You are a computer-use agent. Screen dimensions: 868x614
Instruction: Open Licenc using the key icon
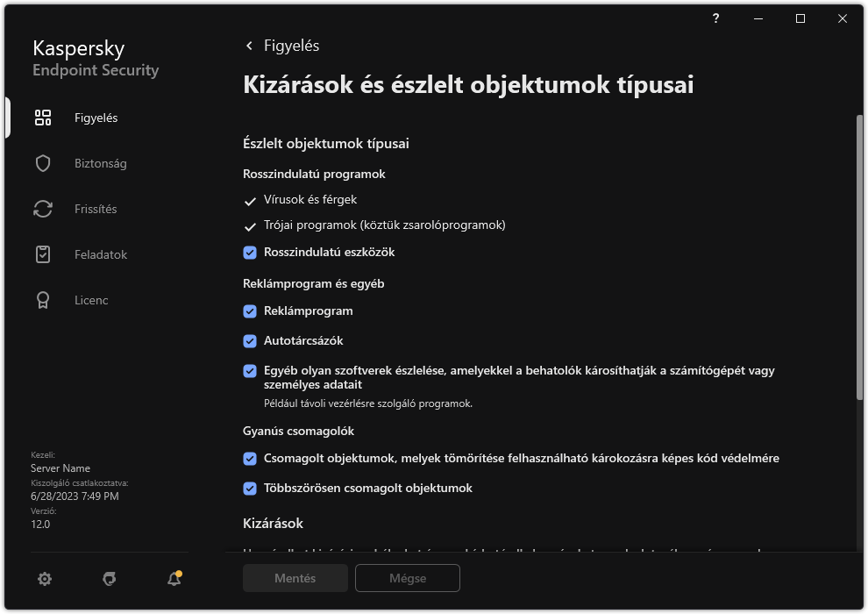click(x=42, y=300)
